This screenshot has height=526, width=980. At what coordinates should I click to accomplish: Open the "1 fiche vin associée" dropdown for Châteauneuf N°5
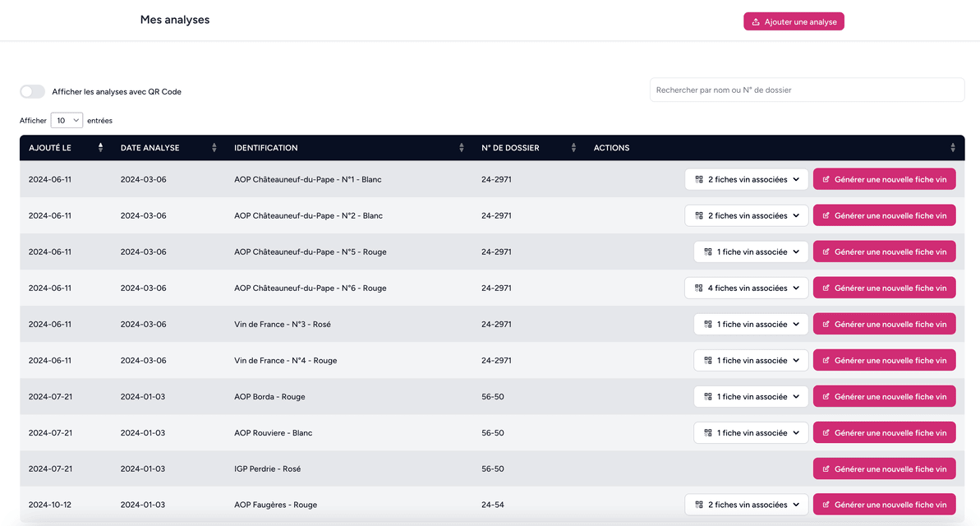pyautogui.click(x=750, y=251)
